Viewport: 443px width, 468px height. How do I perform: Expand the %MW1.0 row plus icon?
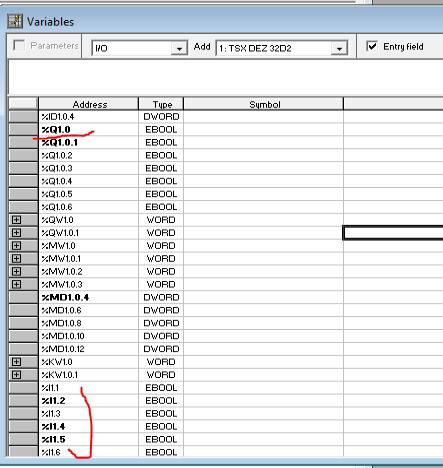16,246
